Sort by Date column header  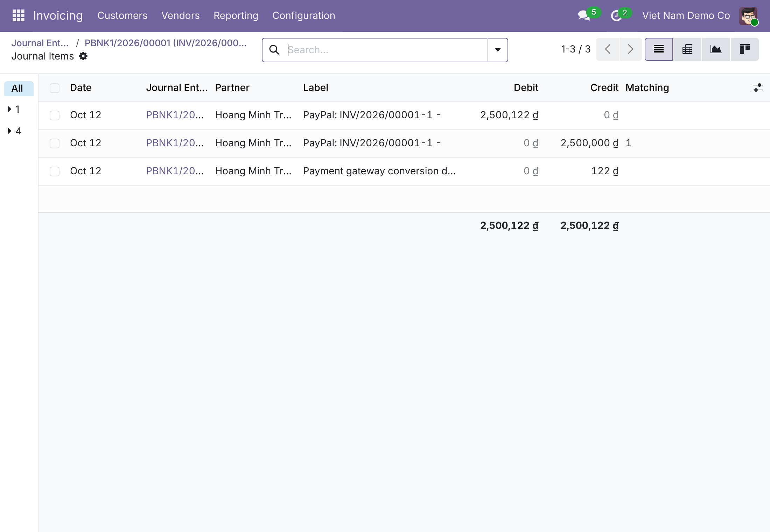80,87
